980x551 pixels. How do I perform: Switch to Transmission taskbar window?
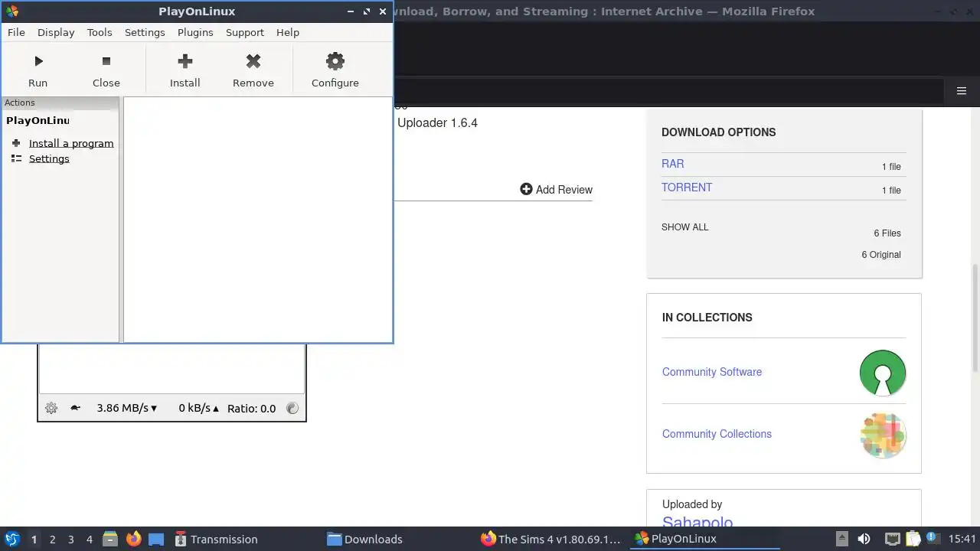[245, 539]
